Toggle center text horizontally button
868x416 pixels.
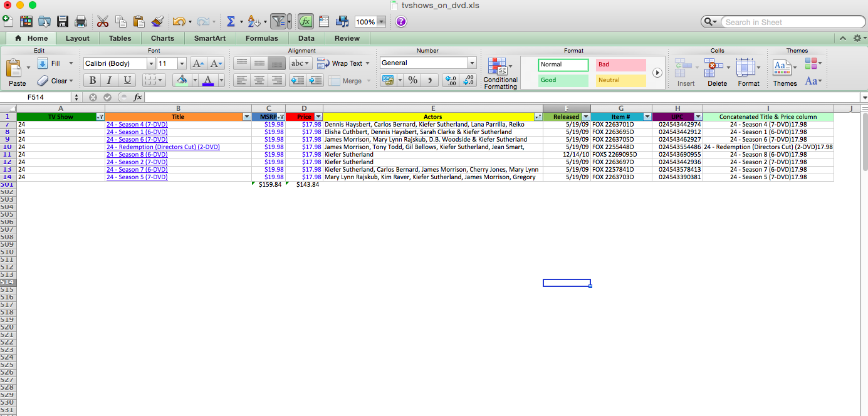[x=259, y=80]
